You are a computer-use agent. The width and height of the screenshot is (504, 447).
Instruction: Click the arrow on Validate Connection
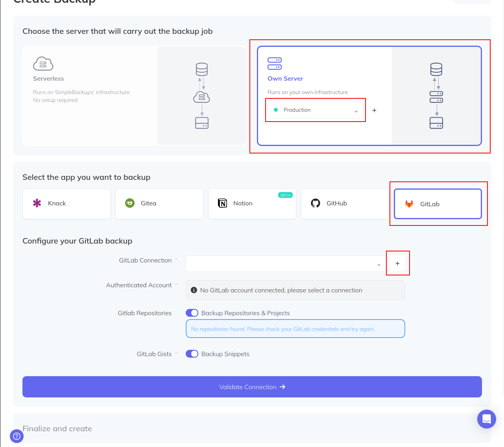point(282,387)
